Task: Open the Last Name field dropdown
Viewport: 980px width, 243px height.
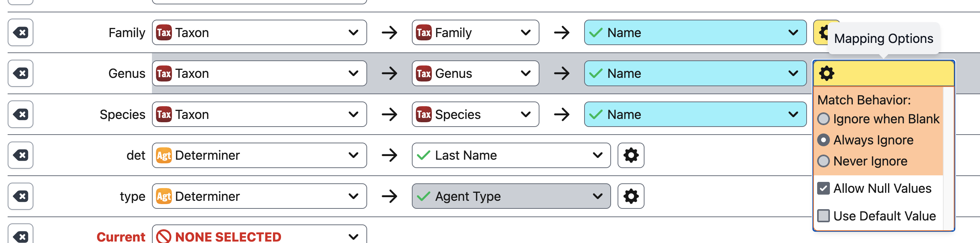Action: 511,155
